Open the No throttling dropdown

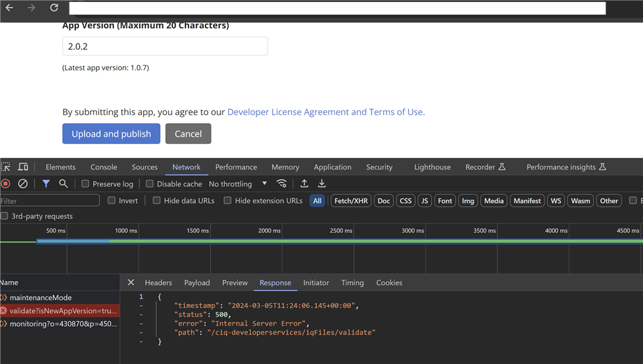point(238,184)
